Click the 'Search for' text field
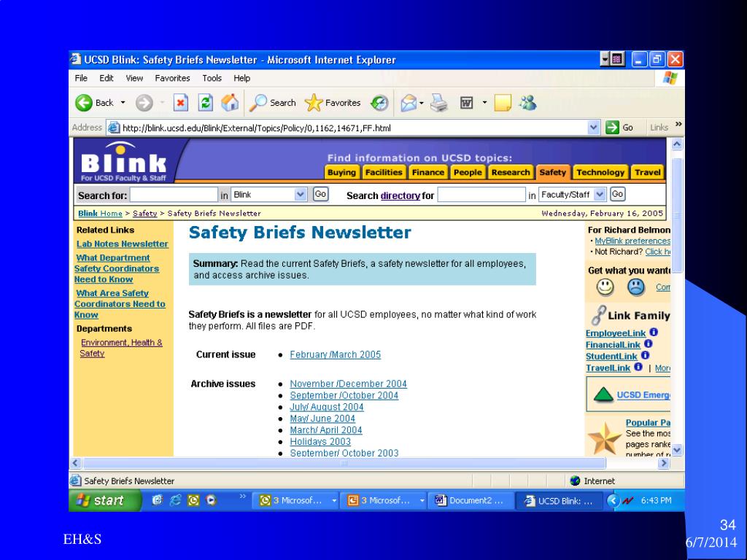This screenshot has width=747, height=560. [174, 194]
